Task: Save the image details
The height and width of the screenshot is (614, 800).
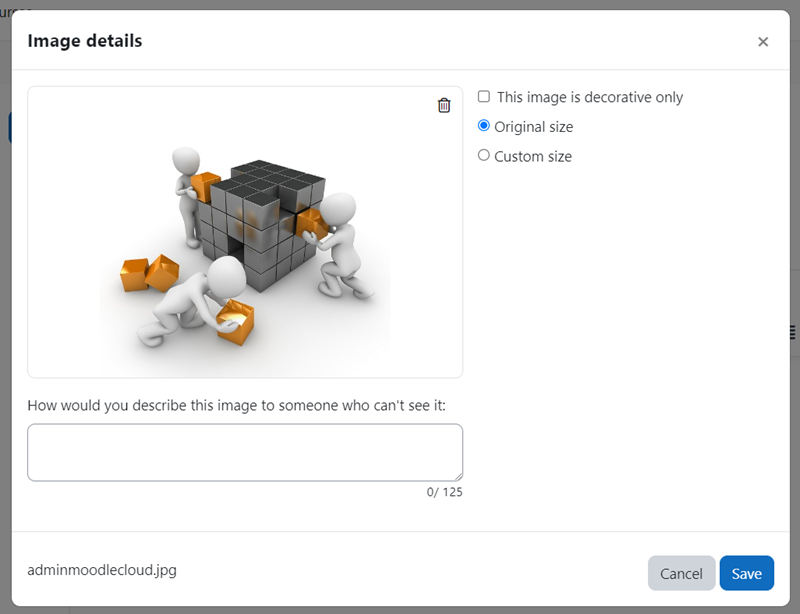Action: 746,573
